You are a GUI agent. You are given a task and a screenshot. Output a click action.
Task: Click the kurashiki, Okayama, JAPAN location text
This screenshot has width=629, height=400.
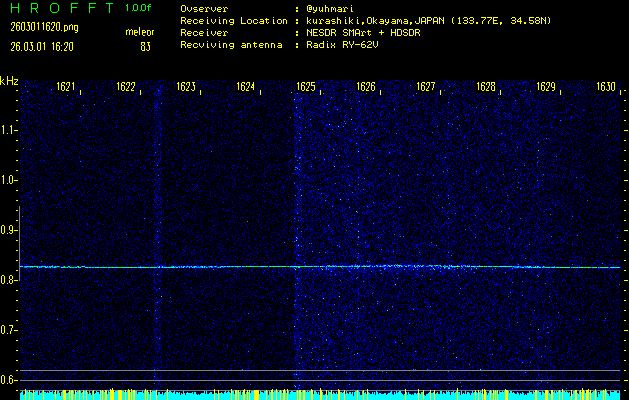click(x=428, y=21)
